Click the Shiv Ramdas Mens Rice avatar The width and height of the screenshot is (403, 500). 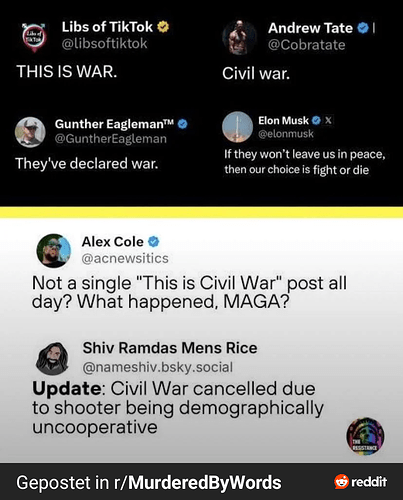click(52, 359)
